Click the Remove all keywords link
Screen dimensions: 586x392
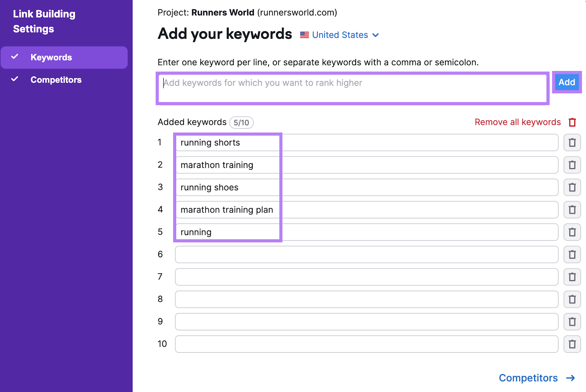pyautogui.click(x=517, y=122)
